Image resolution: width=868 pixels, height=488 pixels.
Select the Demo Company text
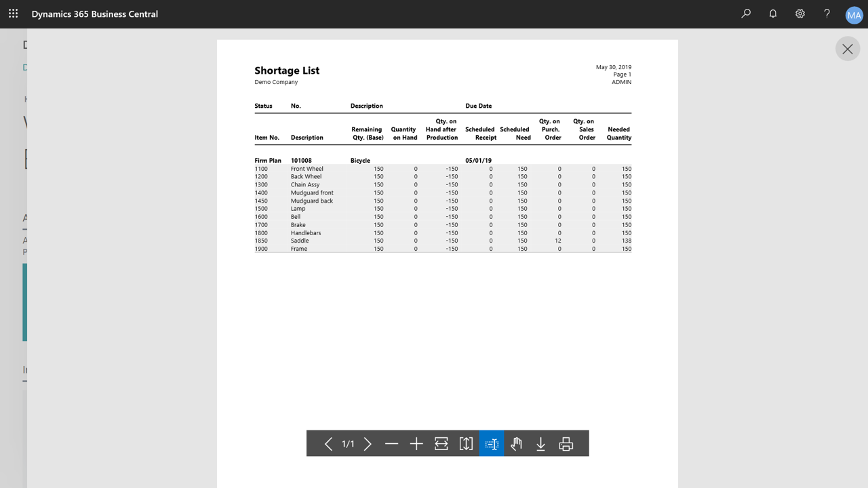click(276, 82)
